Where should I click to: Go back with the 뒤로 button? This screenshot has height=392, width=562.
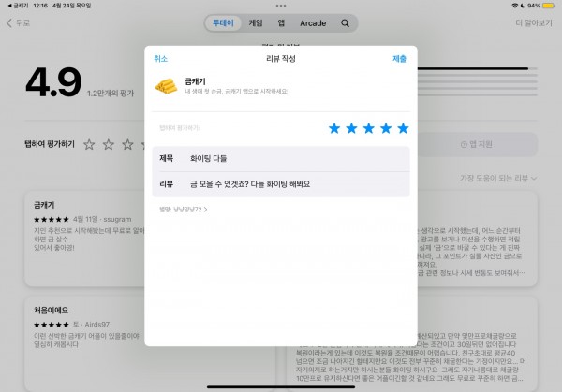tap(18, 22)
